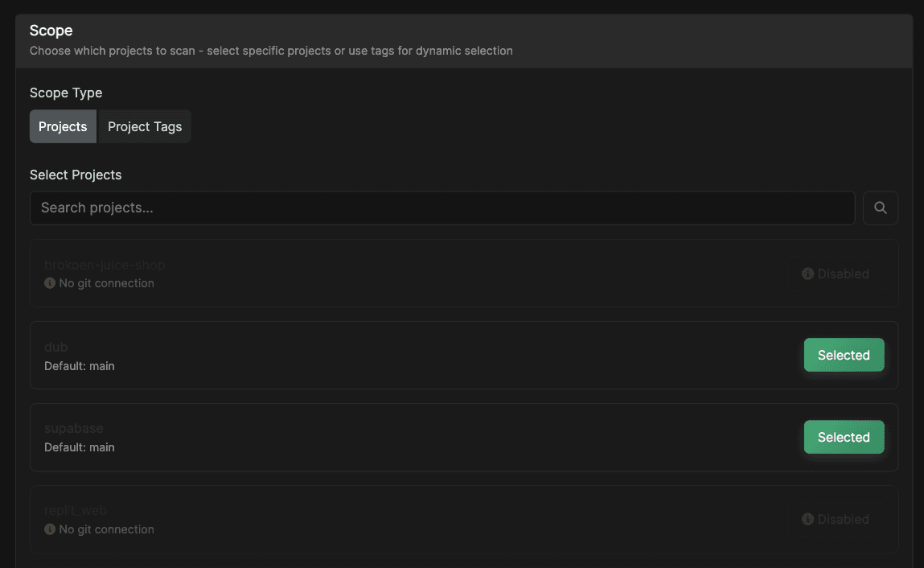Focus the Search projects input field
The width and height of the screenshot is (924, 568).
[442, 208]
